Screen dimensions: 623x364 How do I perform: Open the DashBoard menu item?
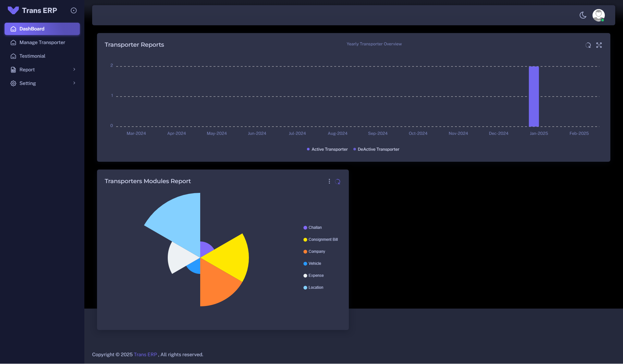click(42, 29)
